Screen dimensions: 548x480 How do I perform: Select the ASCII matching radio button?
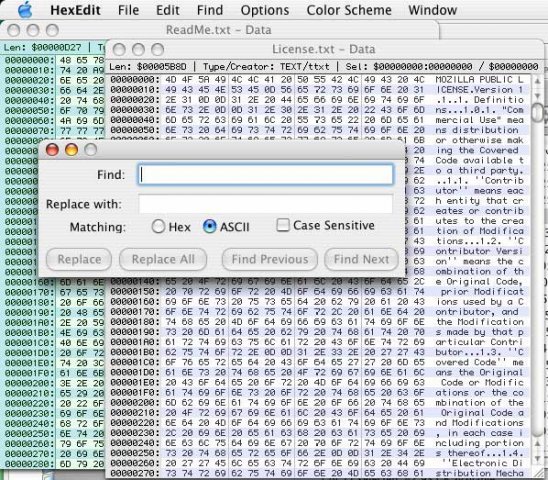pyautogui.click(x=209, y=227)
